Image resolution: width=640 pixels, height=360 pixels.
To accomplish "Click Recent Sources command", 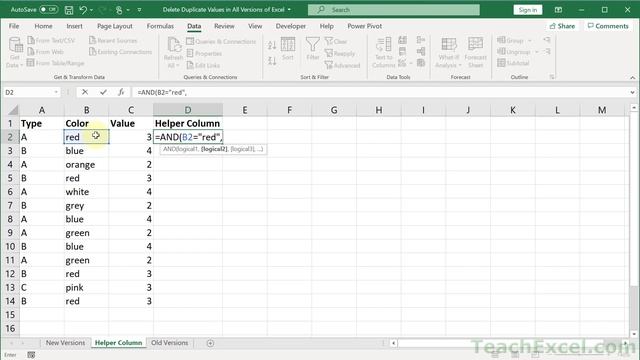I will click(x=113, y=40).
